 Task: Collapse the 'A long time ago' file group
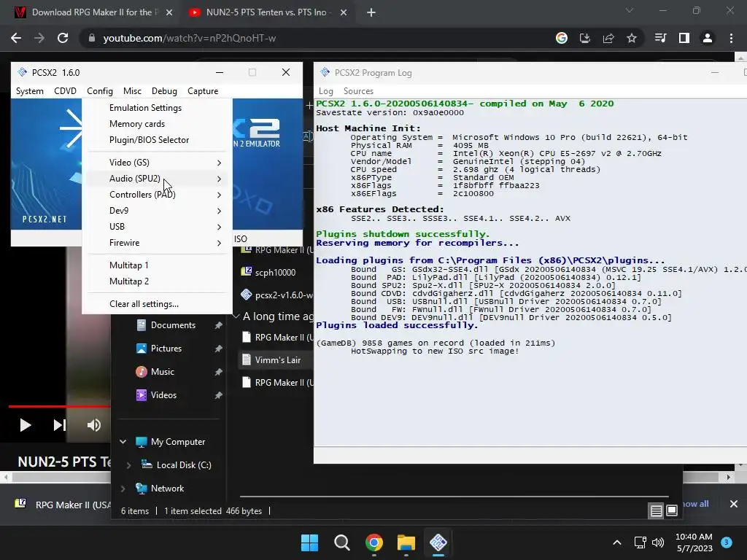click(x=236, y=316)
